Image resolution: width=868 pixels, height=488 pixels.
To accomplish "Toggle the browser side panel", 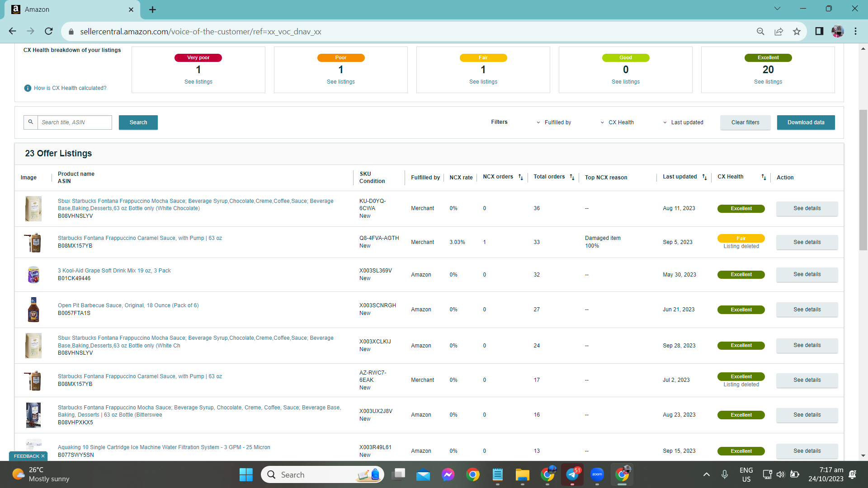I will (x=819, y=31).
